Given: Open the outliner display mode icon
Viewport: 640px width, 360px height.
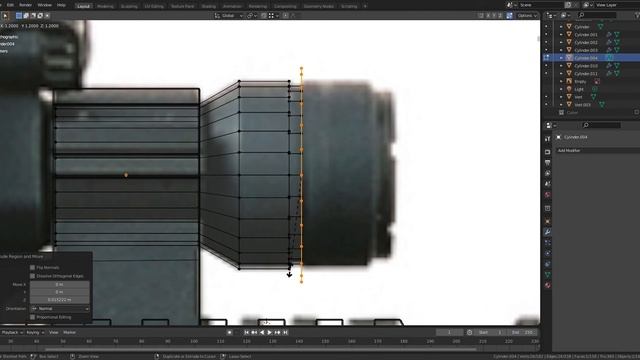Looking at the screenshot, I should pyautogui.click(x=550, y=16).
